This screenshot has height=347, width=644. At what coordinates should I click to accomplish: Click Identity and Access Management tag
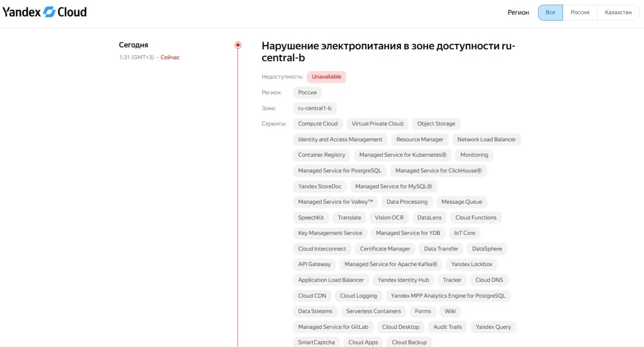[x=340, y=139]
